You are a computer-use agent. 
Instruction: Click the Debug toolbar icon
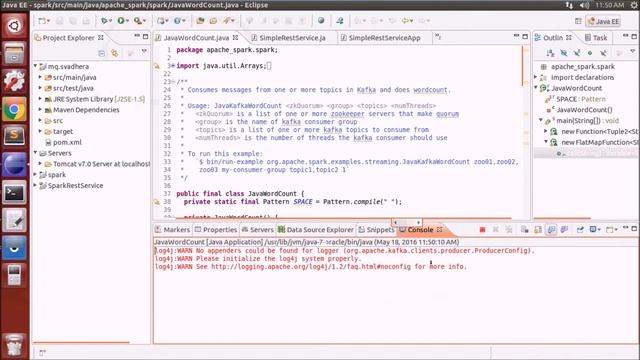(104, 20)
